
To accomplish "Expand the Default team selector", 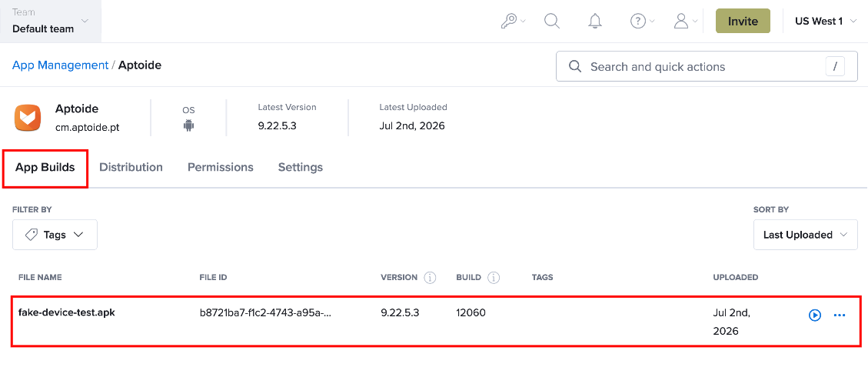I will 51,21.
